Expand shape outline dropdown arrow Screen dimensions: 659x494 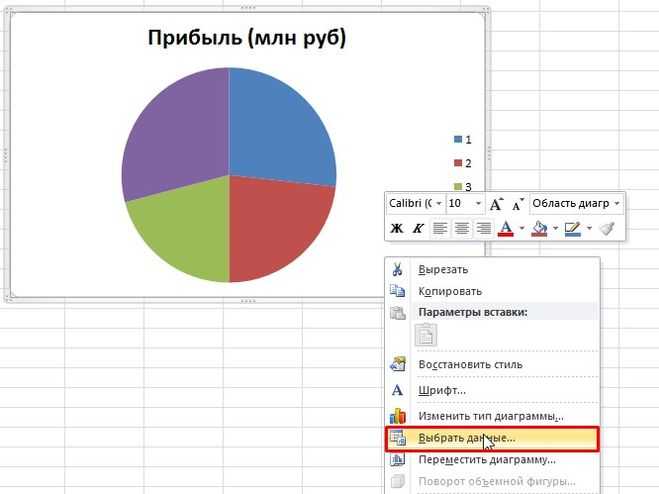coord(589,228)
